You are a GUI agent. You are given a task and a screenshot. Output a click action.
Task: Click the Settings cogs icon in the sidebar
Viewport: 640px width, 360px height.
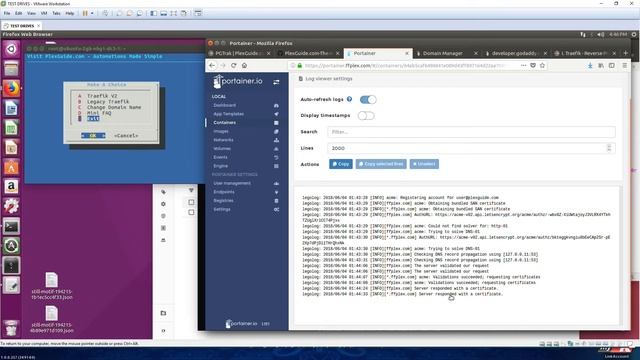pos(276,209)
